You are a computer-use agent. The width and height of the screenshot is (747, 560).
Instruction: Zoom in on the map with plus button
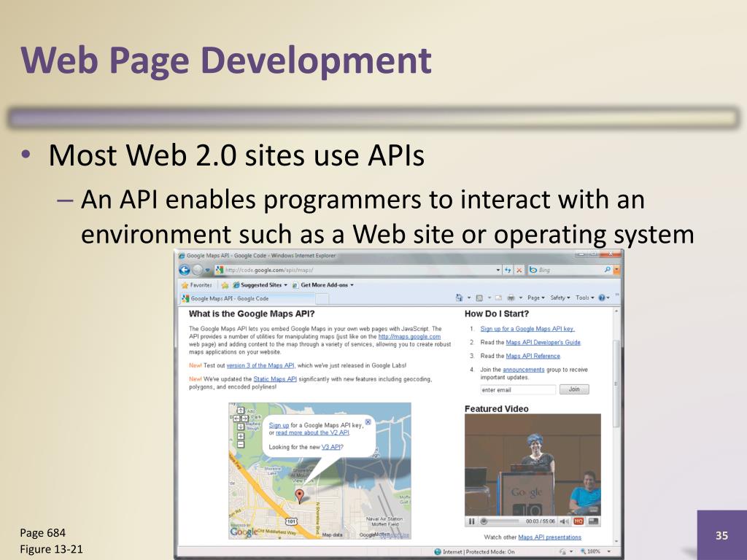tap(241, 436)
